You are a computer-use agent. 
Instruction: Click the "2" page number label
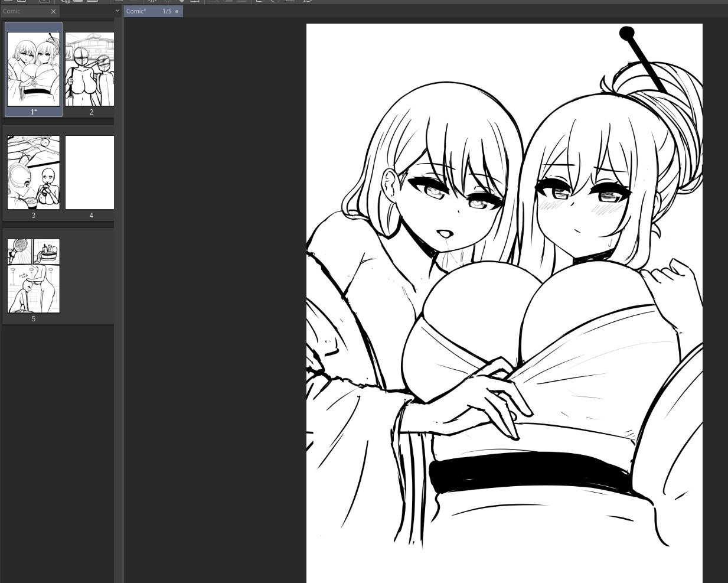tap(91, 112)
